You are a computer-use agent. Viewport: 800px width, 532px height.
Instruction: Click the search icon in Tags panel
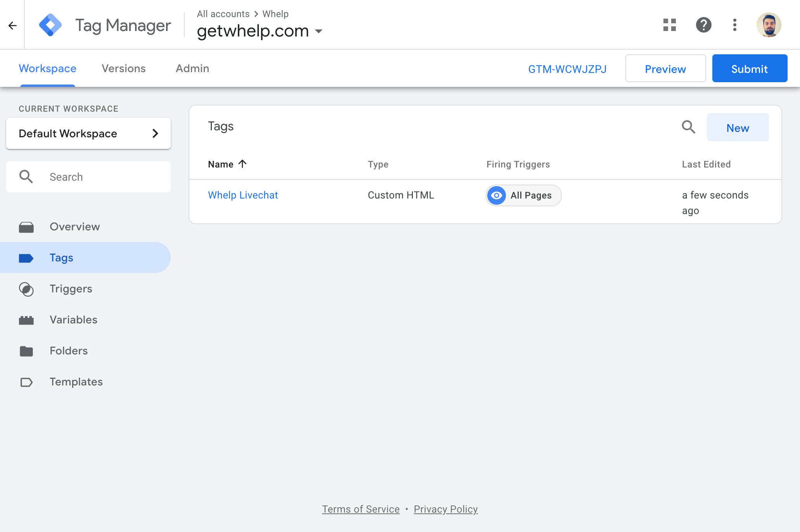point(689,127)
